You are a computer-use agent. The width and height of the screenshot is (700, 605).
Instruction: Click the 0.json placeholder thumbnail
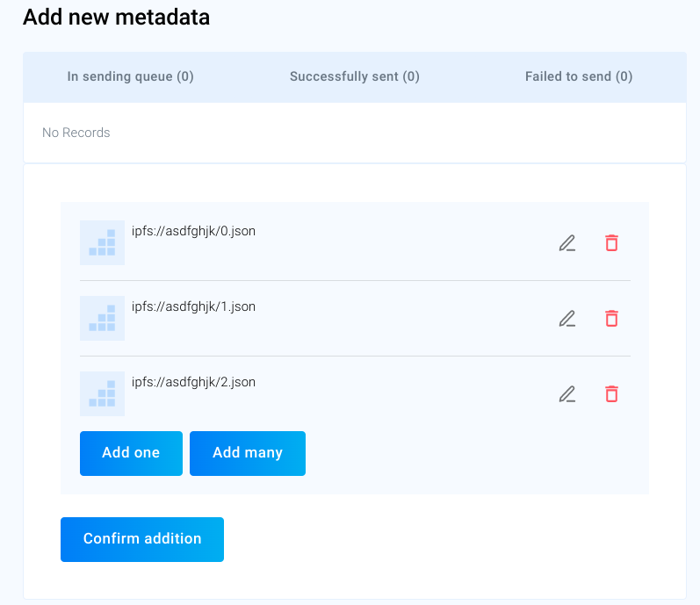tap(102, 243)
